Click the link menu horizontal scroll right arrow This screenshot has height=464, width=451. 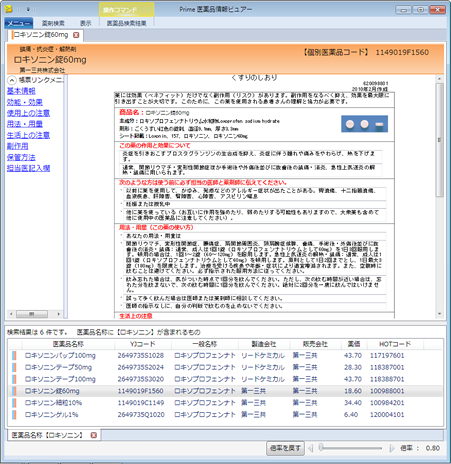59,314
